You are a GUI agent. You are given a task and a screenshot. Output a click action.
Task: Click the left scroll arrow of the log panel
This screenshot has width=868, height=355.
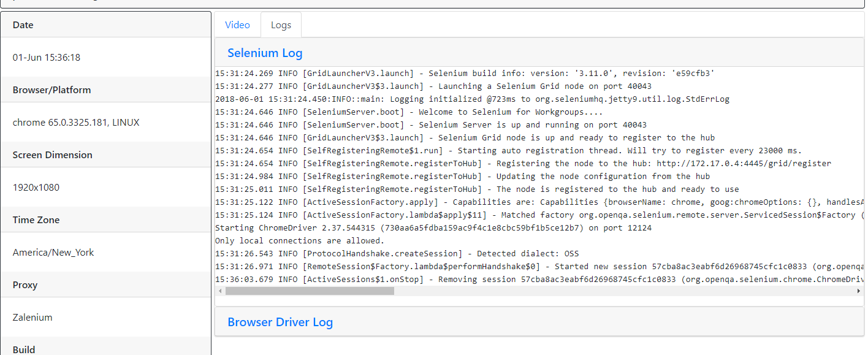pyautogui.click(x=219, y=291)
